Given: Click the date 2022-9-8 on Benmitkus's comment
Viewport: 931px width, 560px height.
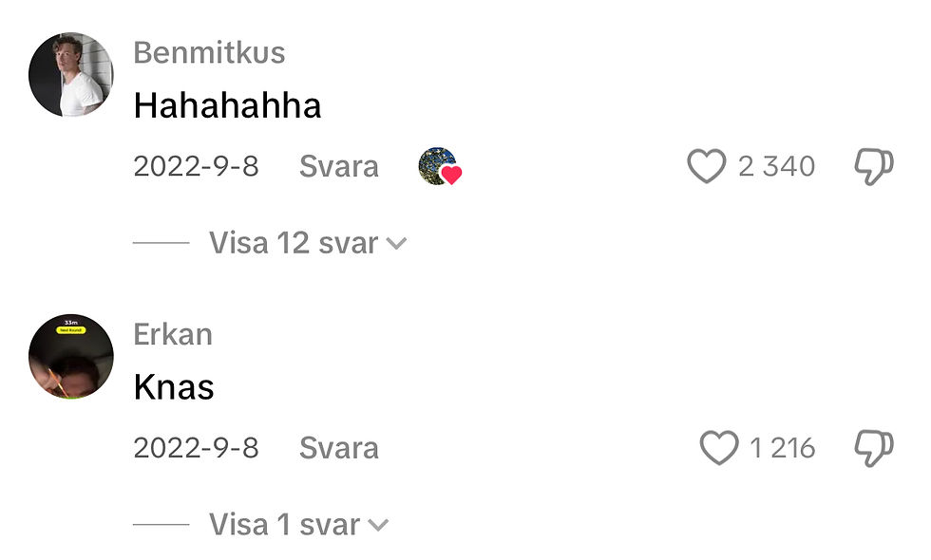Looking at the screenshot, I should [198, 165].
